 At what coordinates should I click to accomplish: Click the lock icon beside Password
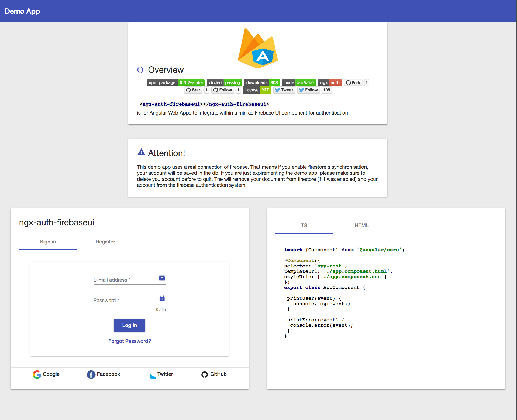162,298
